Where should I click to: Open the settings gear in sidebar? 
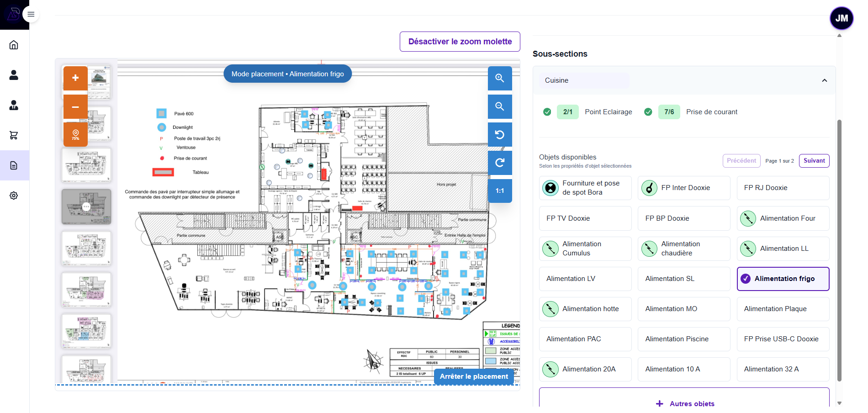point(14,196)
